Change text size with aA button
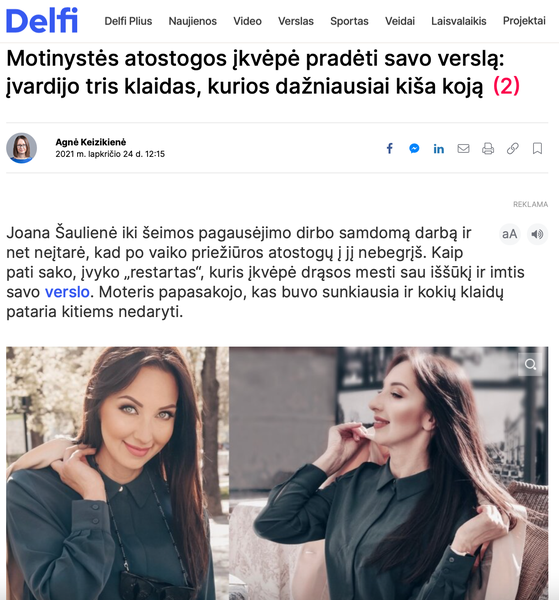This screenshot has width=559, height=600. [510, 234]
